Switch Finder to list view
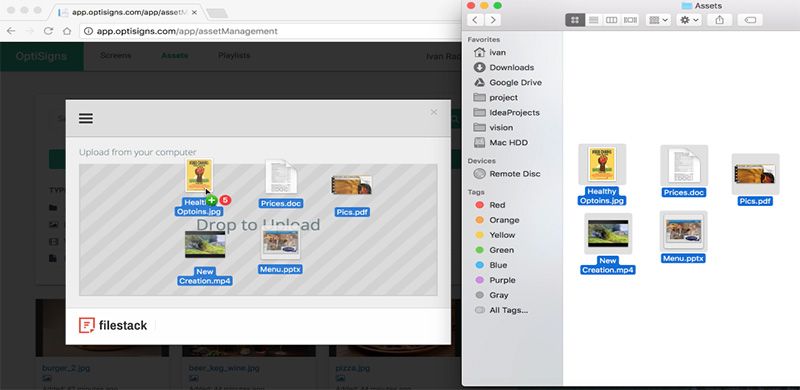Image resolution: width=800 pixels, height=390 pixels. [x=593, y=20]
